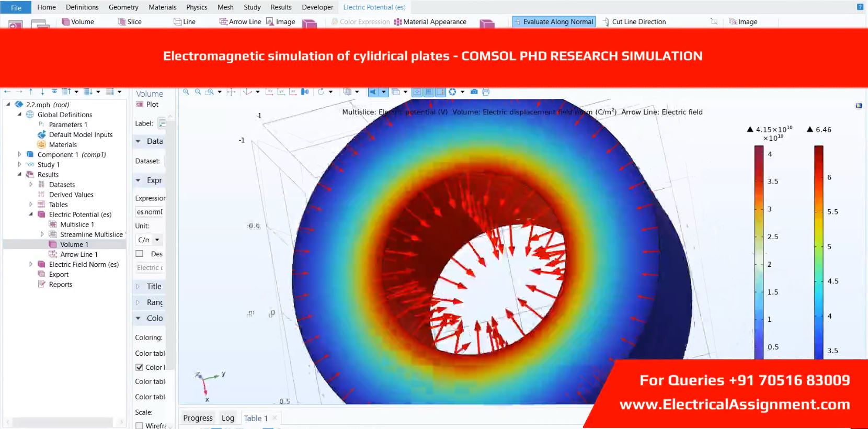
Task: Click the default 3D view axes icon
Action: [248, 92]
